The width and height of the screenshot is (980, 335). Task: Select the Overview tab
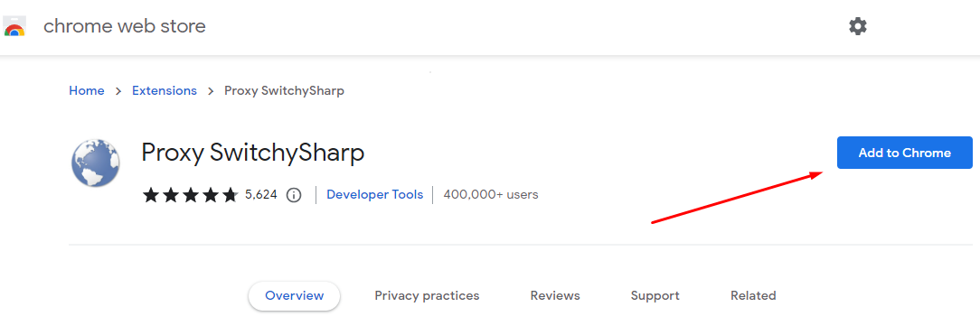tap(295, 295)
